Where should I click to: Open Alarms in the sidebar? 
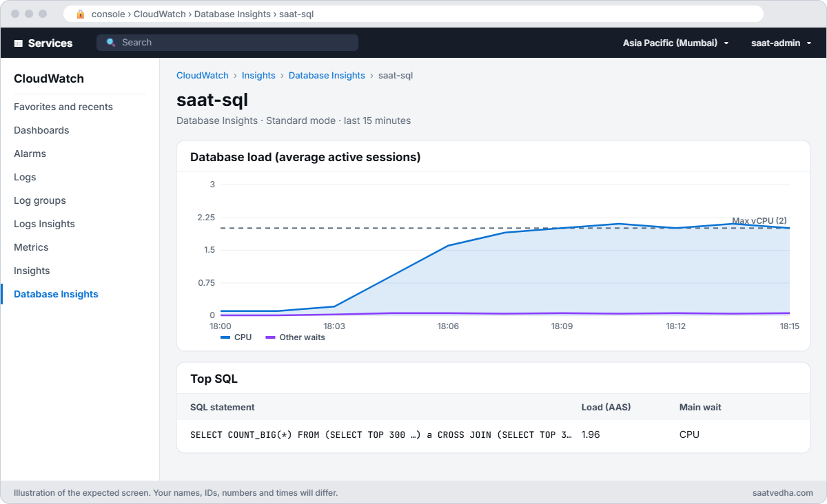[30, 154]
